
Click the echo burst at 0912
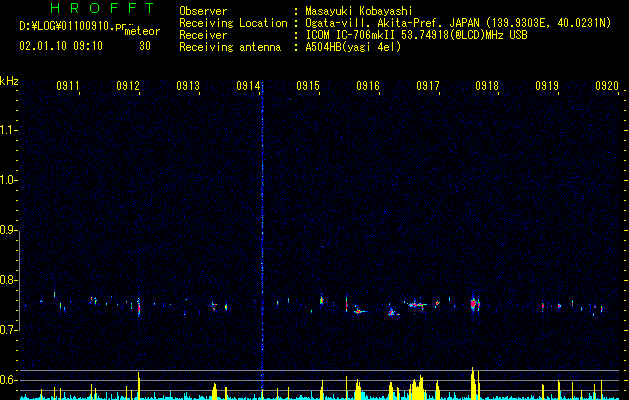pos(139,307)
